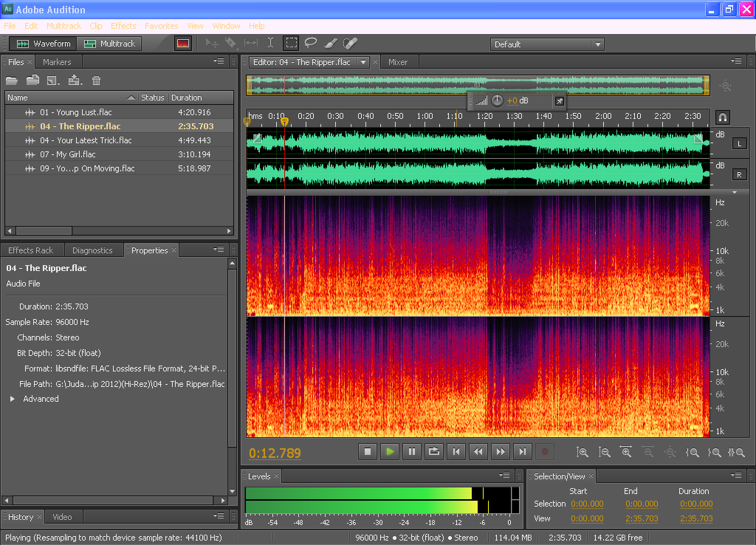Switch to the Markers tab
The image size is (756, 545).
pyautogui.click(x=57, y=62)
